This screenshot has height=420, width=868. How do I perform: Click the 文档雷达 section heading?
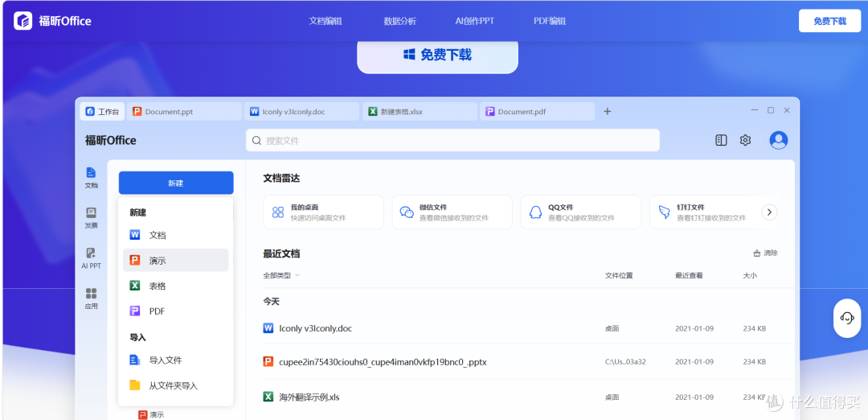point(282,178)
